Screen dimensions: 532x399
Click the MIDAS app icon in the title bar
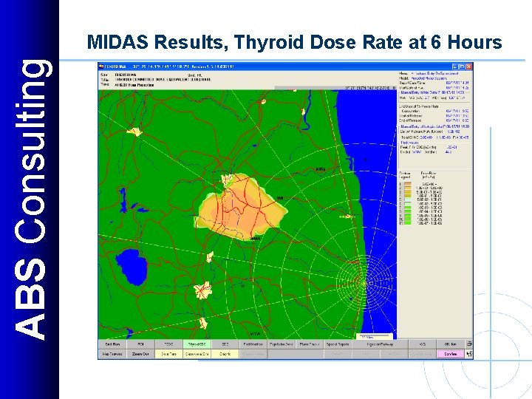100,66
